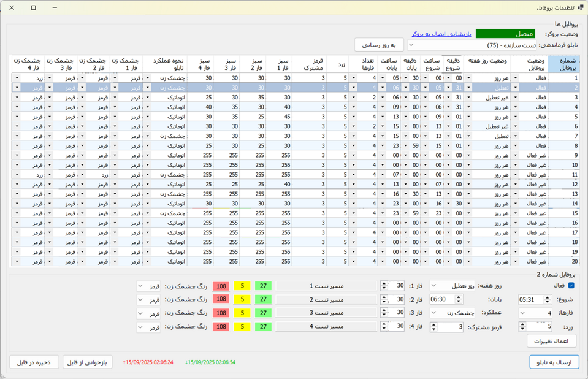This screenshot has width=588, height=379.
Task: Save profiles using ذخیره در فایل
Action: pos(34,362)
